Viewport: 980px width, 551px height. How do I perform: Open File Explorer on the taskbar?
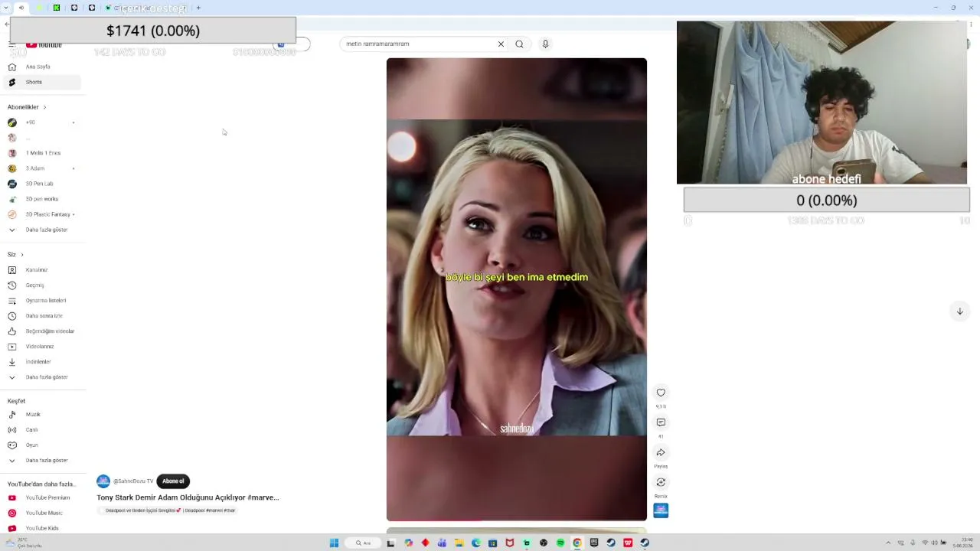coord(459,543)
